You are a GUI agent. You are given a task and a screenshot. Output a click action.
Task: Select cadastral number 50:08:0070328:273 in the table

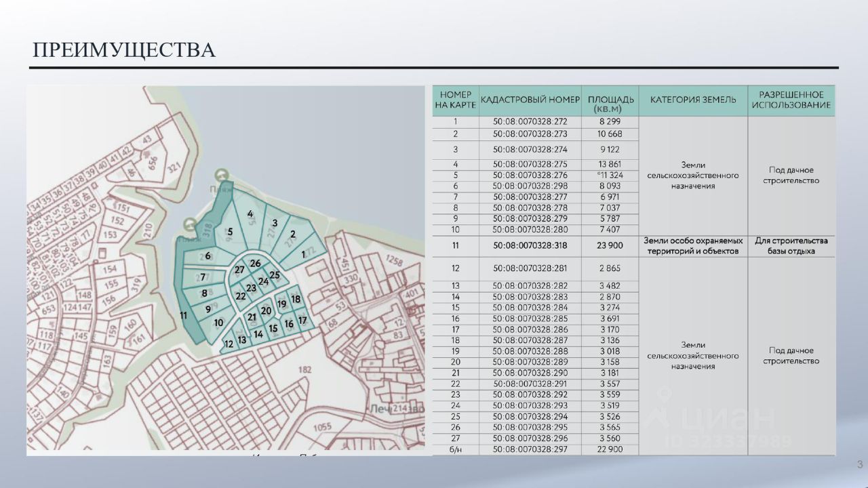pyautogui.click(x=530, y=134)
